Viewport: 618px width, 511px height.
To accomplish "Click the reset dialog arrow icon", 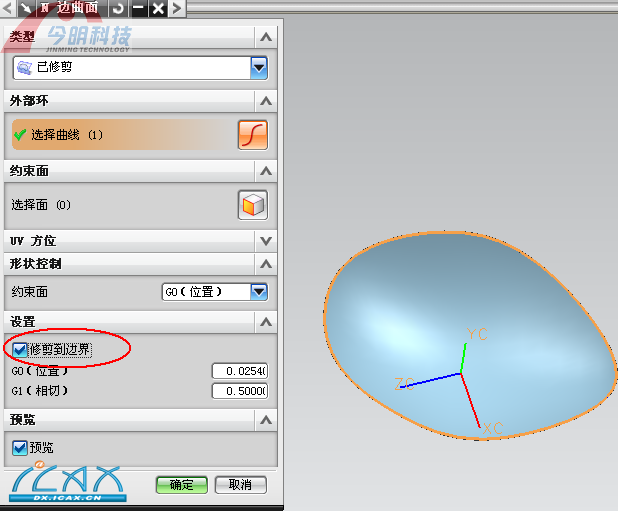I will [118, 8].
